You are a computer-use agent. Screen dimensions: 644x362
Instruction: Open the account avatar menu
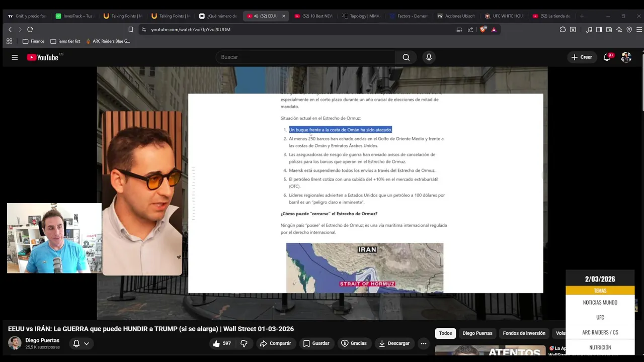coord(626,57)
